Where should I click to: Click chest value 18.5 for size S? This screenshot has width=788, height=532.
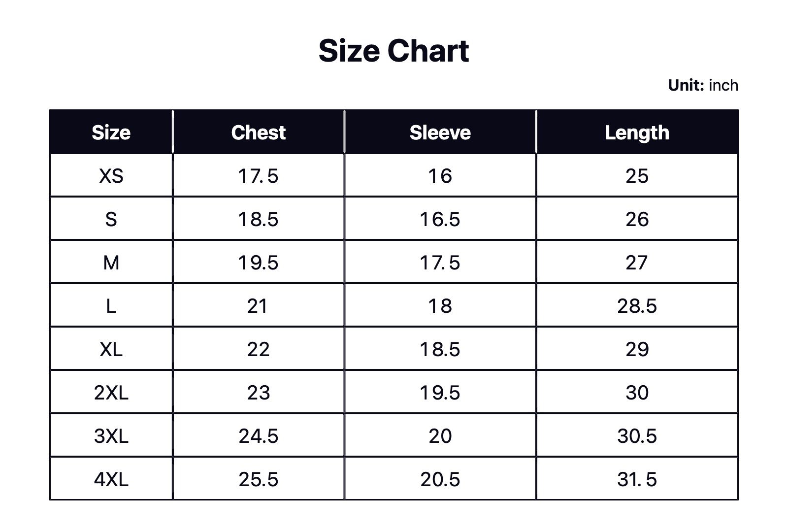point(259,219)
